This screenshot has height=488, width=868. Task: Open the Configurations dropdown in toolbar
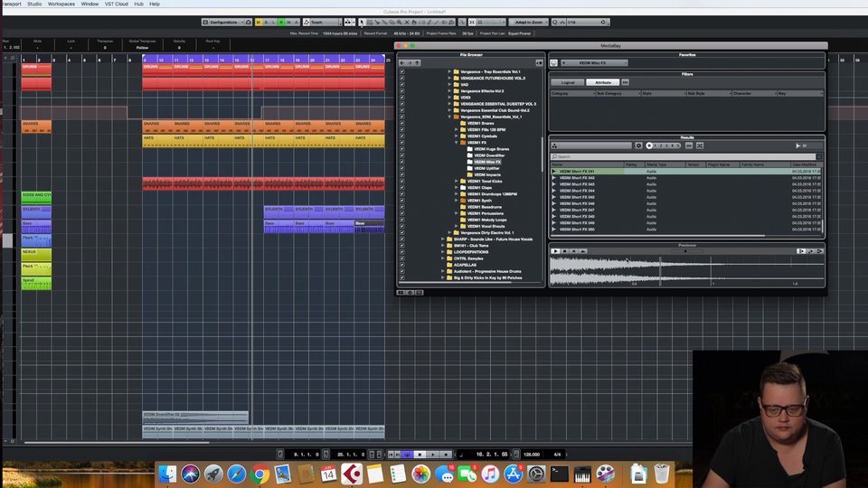(x=222, y=22)
